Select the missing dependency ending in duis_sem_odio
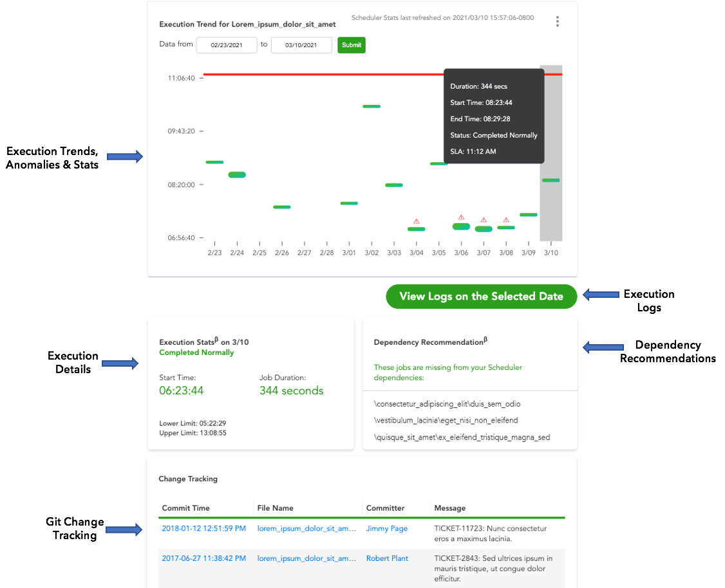725x588 pixels. click(447, 404)
